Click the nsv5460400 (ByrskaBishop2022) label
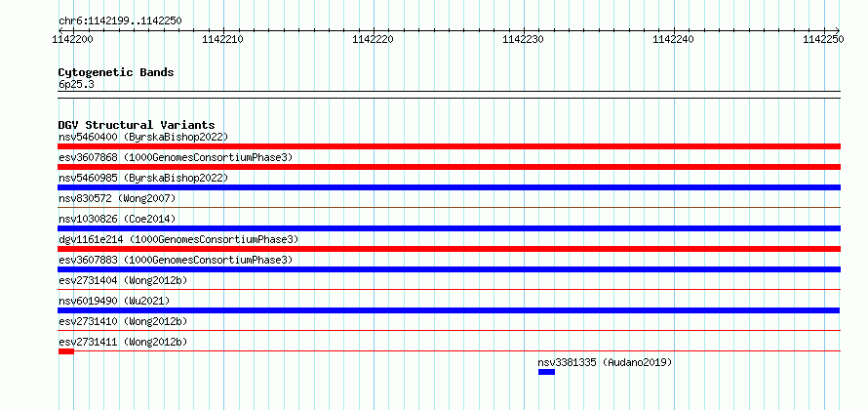The width and height of the screenshot is (868, 410). pos(143,137)
